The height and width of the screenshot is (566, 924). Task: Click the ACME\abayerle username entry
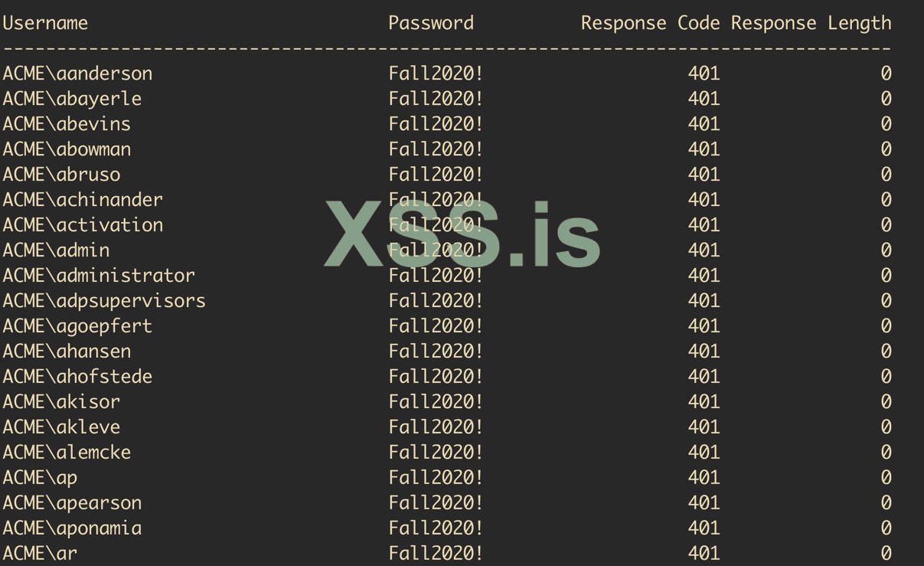72,99
